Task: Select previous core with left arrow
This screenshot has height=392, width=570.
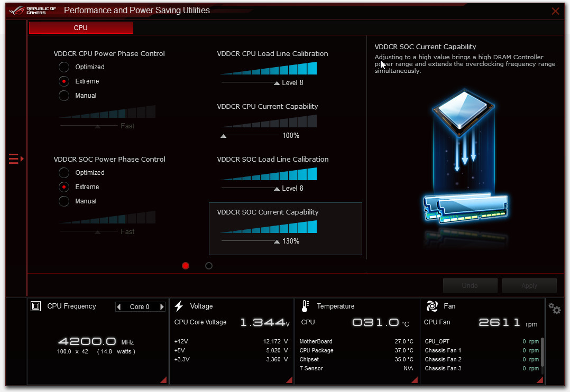Action: coord(118,306)
